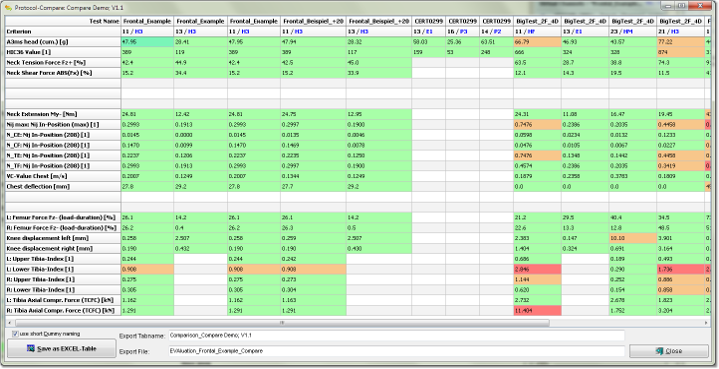Save as EXCEL-Table

(61, 349)
